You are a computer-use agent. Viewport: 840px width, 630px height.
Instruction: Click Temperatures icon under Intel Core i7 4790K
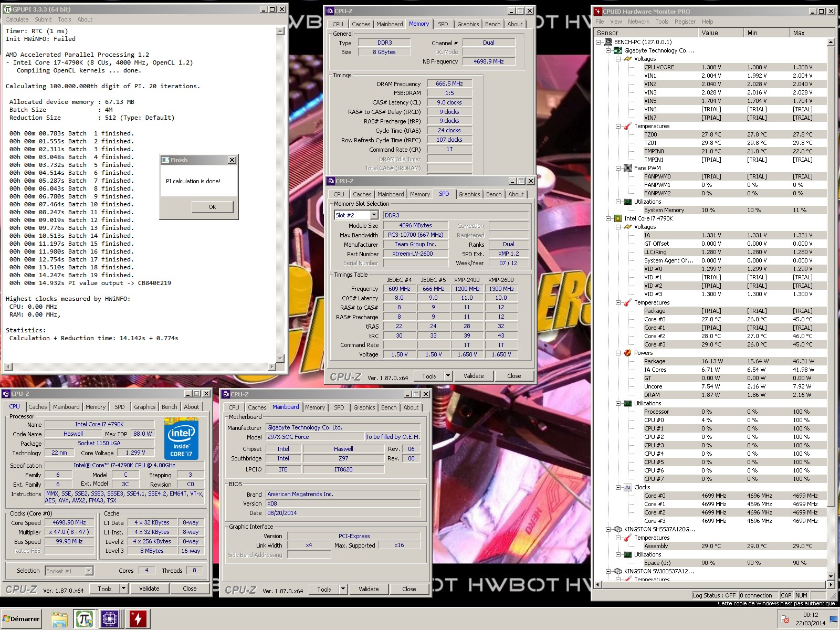click(627, 302)
